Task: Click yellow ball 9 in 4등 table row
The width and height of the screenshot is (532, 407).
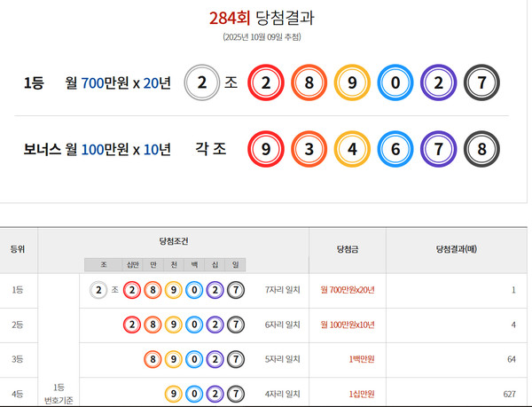Action: tap(174, 394)
